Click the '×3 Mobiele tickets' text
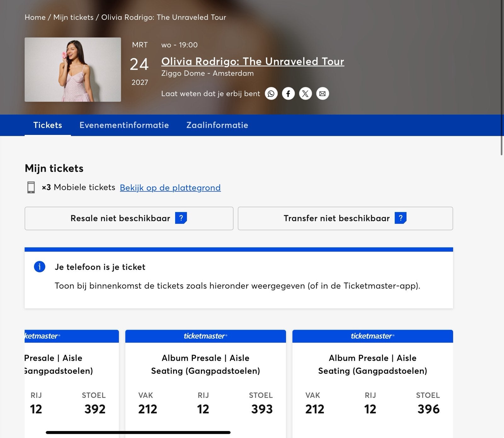The width and height of the screenshot is (504, 438). tap(78, 187)
